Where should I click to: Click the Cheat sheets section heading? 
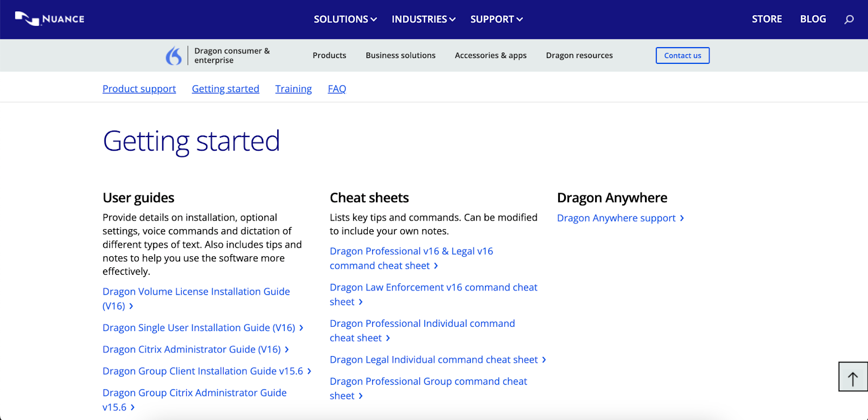(x=369, y=198)
